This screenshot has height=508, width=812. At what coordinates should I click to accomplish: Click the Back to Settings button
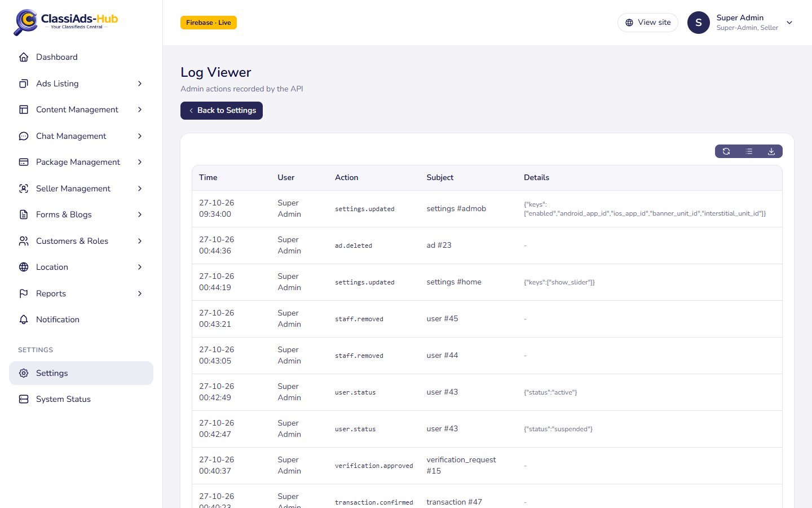pyautogui.click(x=222, y=111)
